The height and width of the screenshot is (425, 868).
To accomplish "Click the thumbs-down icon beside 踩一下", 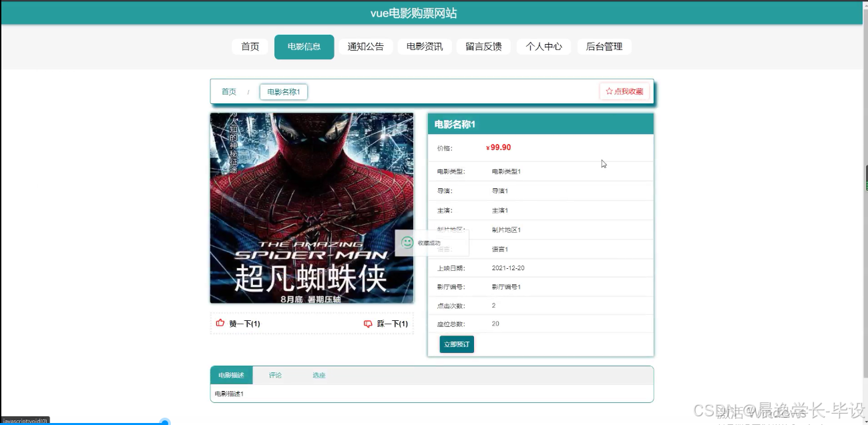I will 368,324.
